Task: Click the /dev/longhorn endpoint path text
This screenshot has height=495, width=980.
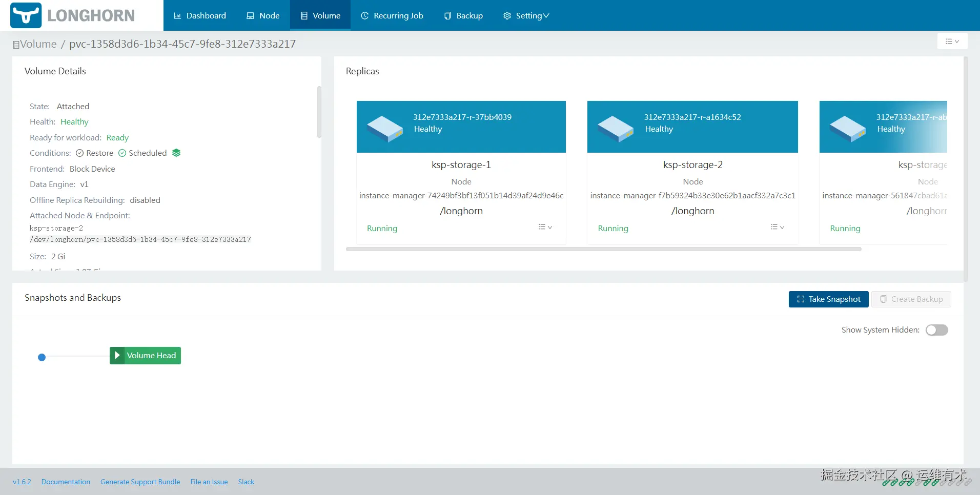Action: point(140,239)
